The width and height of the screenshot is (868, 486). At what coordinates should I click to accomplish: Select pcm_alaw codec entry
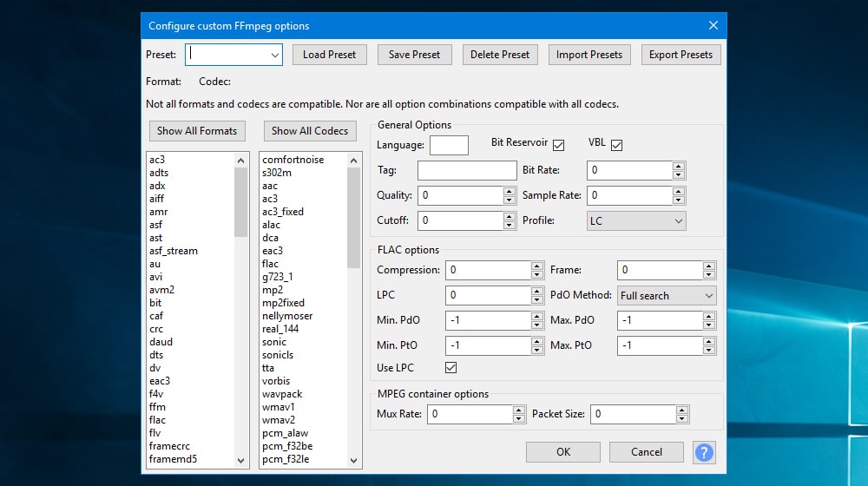[x=285, y=433]
